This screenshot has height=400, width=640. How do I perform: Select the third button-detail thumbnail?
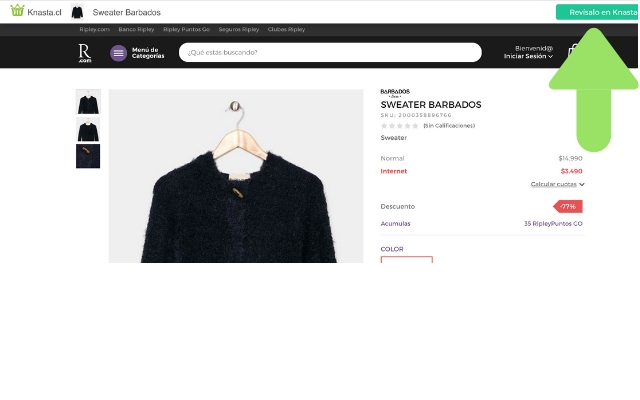[x=88, y=156]
